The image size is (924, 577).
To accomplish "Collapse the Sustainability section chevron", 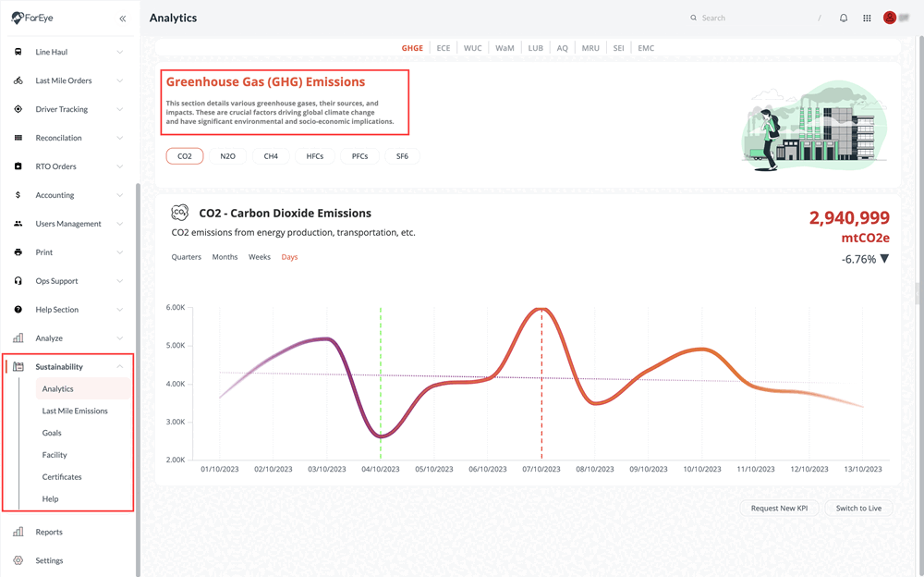I will pos(119,366).
